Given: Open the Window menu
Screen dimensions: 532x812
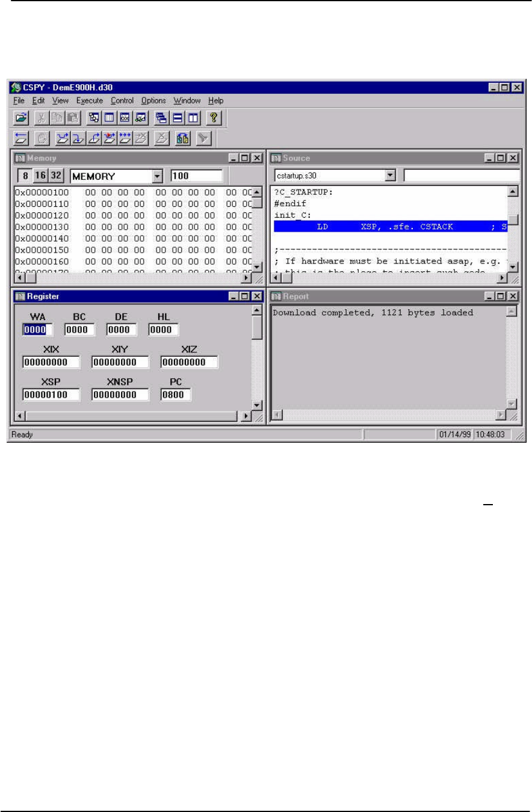Looking at the screenshot, I should point(188,101).
